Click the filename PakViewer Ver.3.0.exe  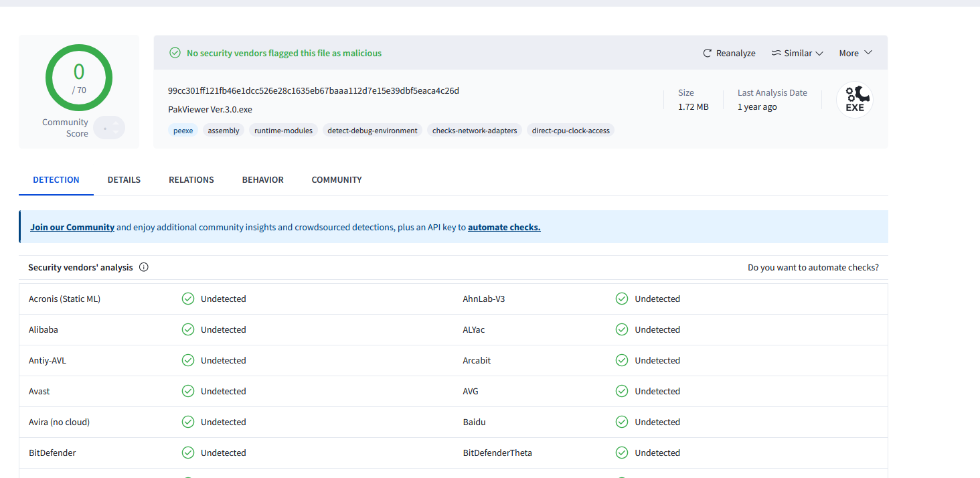click(x=210, y=109)
